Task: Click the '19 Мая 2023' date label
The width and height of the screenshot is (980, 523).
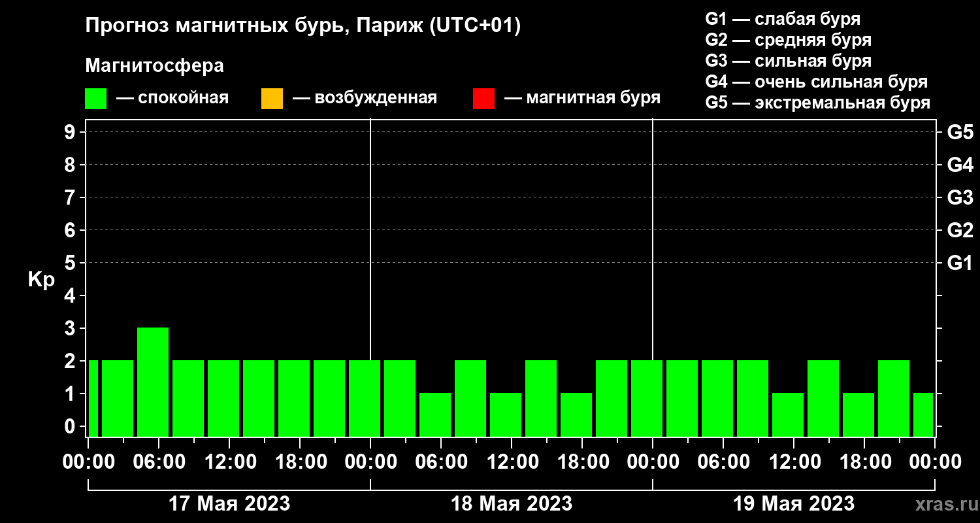Action: (794, 504)
